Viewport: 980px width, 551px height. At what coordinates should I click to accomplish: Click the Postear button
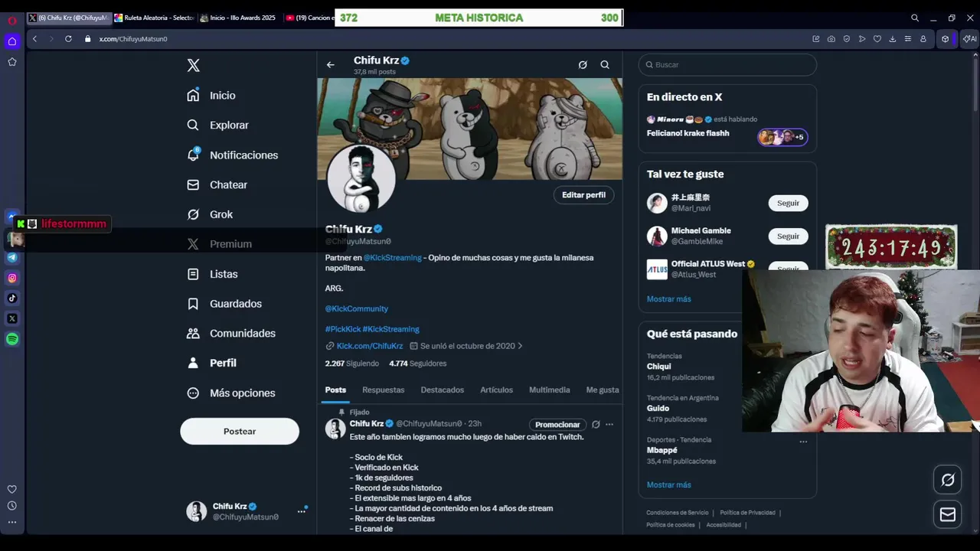pyautogui.click(x=240, y=432)
